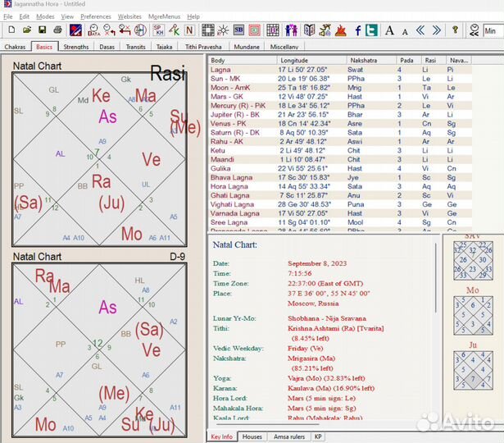504x443 pixels.
Task: Click the New chart icon in toolbar
Action: [11, 30]
